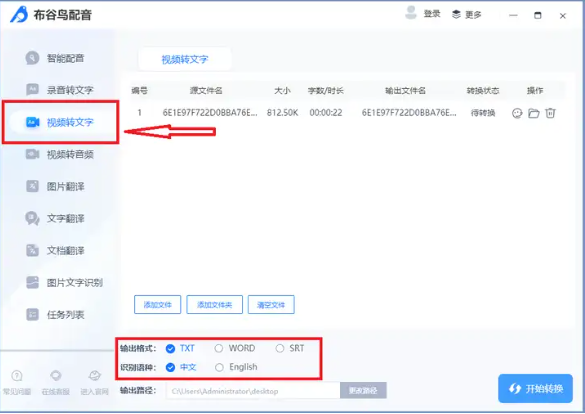The image size is (585, 414).
Task: Open the 智能配音 sidebar item
Action: click(55, 58)
